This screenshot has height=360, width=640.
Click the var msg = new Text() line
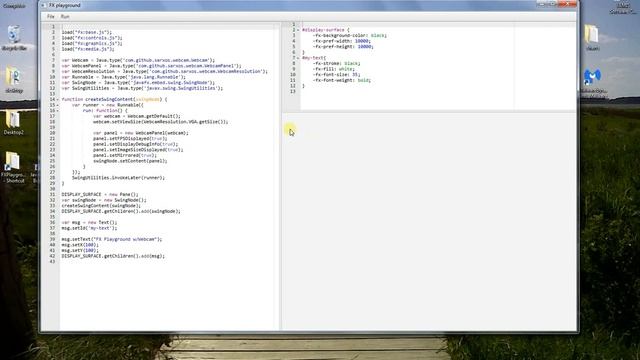tap(89, 222)
